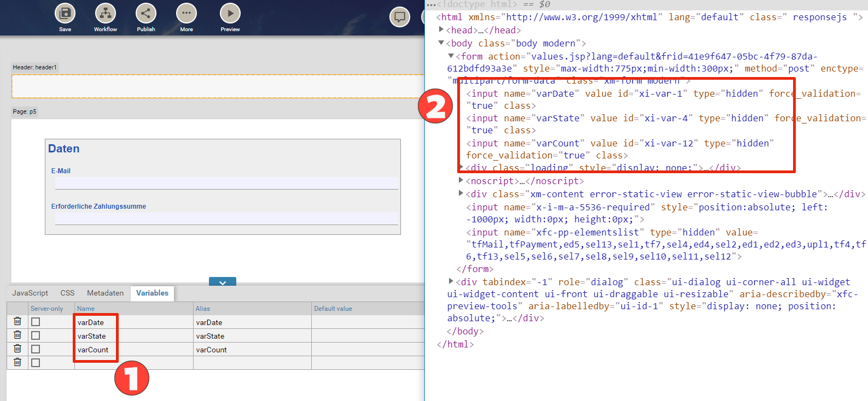Click the varState alias cell
The image size is (868, 401).
pyautogui.click(x=252, y=336)
